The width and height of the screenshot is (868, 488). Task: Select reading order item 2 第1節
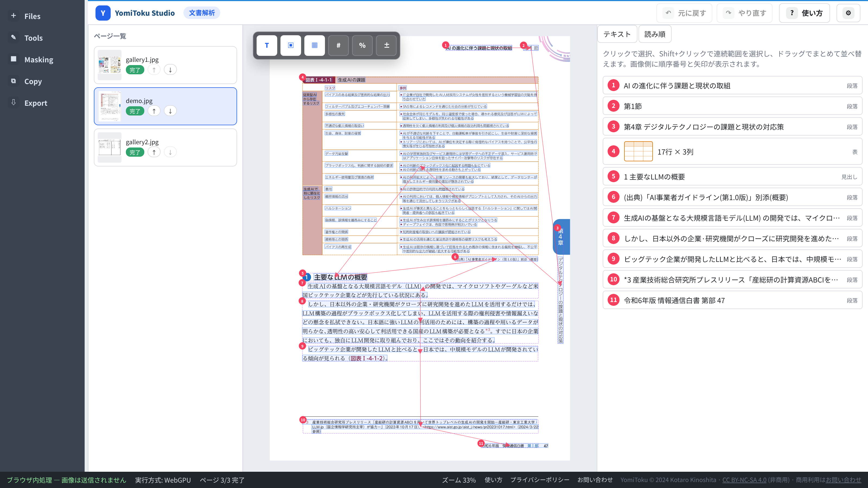point(733,106)
